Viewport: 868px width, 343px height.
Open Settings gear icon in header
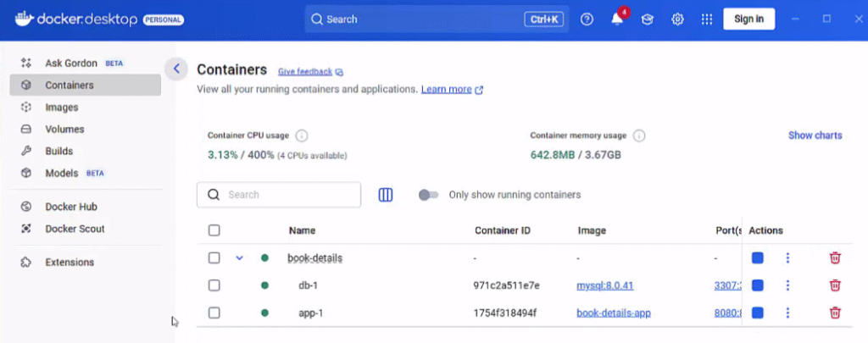pos(677,19)
